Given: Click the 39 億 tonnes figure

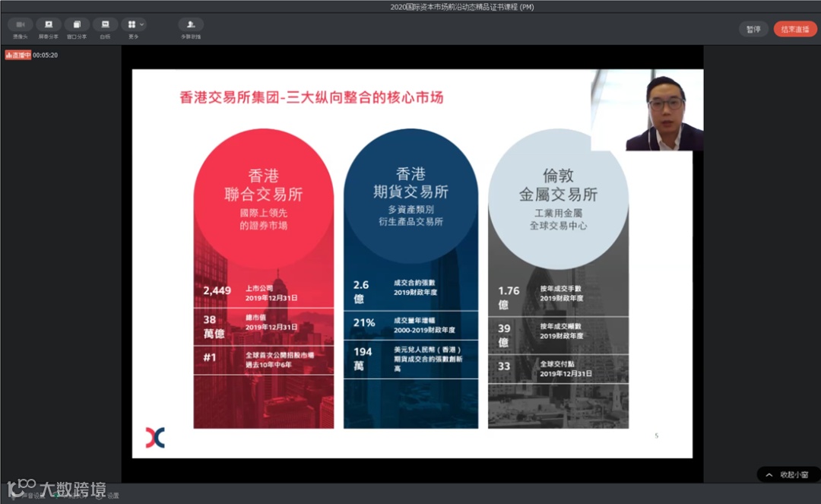Looking at the screenshot, I should (x=504, y=335).
